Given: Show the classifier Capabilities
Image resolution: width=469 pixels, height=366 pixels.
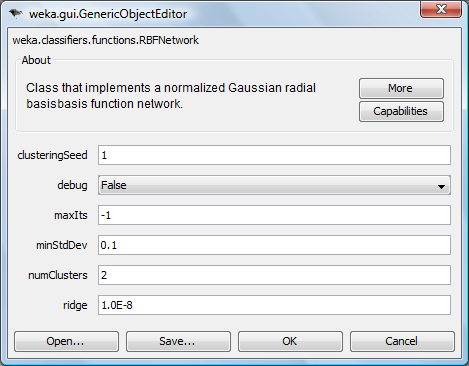Looking at the screenshot, I should (x=401, y=111).
